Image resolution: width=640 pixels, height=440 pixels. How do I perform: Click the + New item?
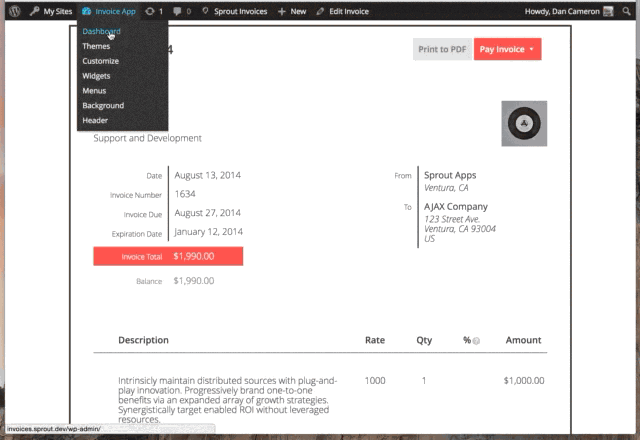tap(292, 11)
